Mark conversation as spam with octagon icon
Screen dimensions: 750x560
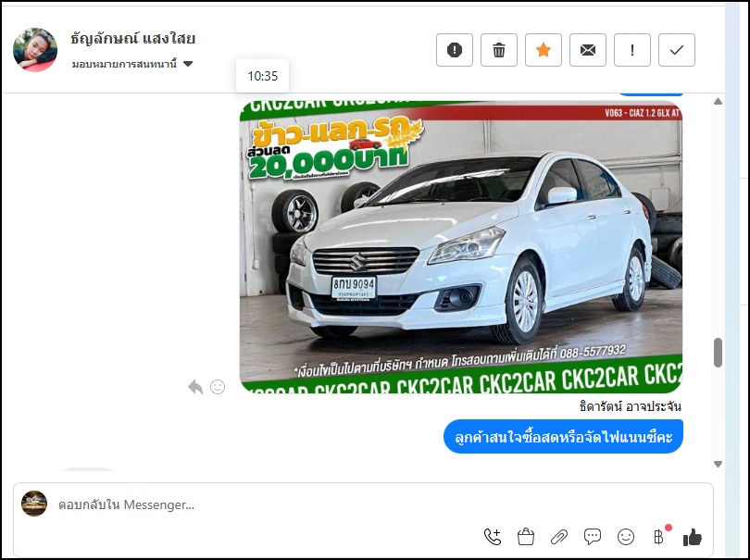click(455, 50)
